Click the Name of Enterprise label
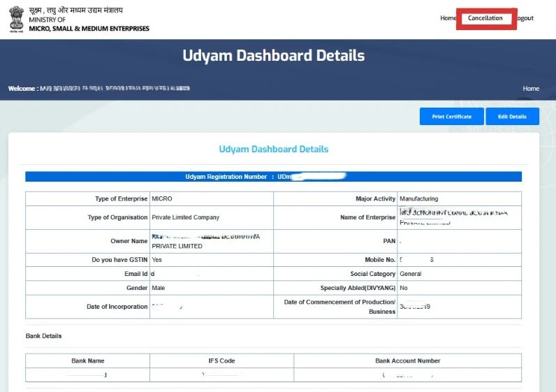 (367, 217)
